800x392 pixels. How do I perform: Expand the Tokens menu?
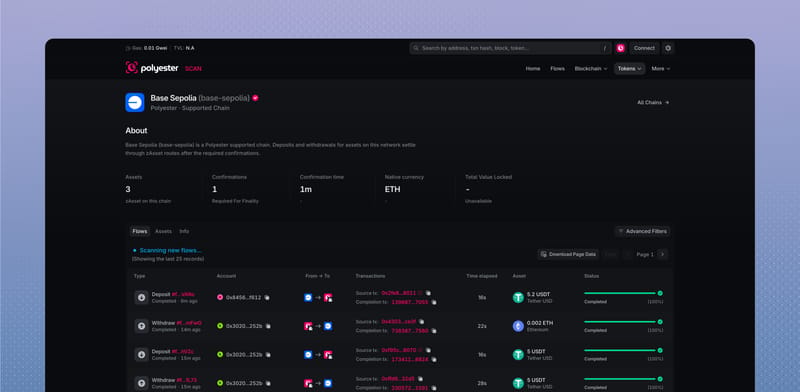[x=630, y=68]
